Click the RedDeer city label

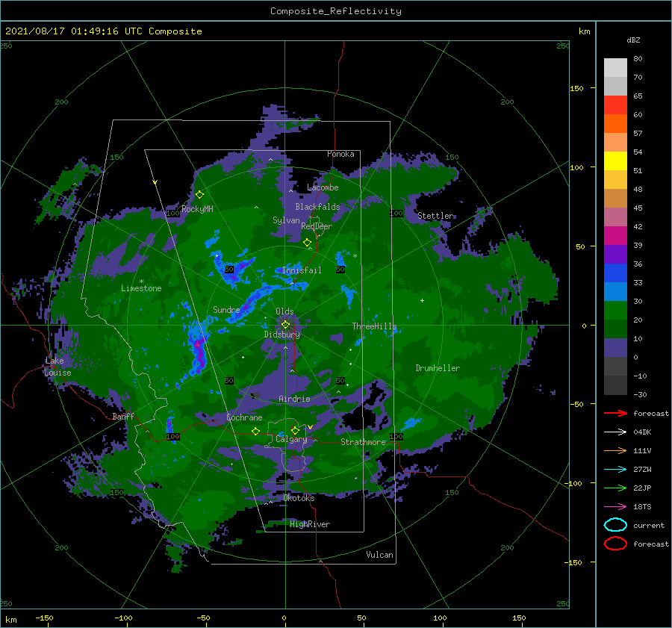317,226
